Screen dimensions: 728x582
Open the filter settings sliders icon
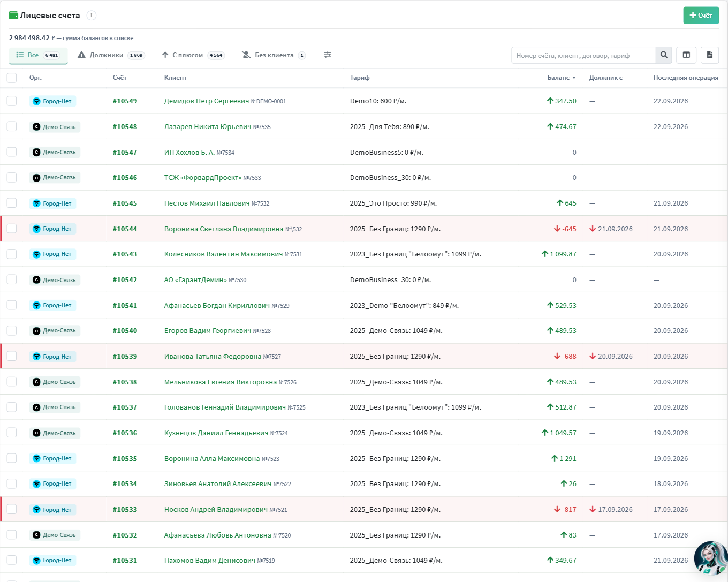328,55
